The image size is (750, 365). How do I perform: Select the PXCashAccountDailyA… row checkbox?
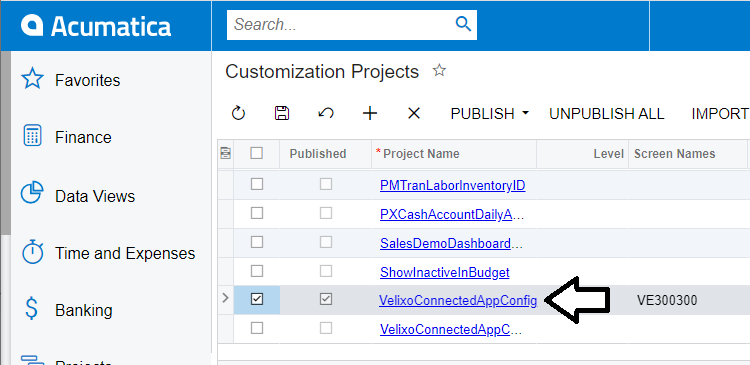click(257, 213)
